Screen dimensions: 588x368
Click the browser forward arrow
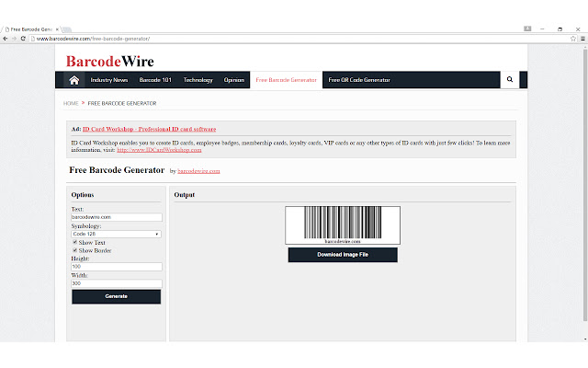pos(14,39)
